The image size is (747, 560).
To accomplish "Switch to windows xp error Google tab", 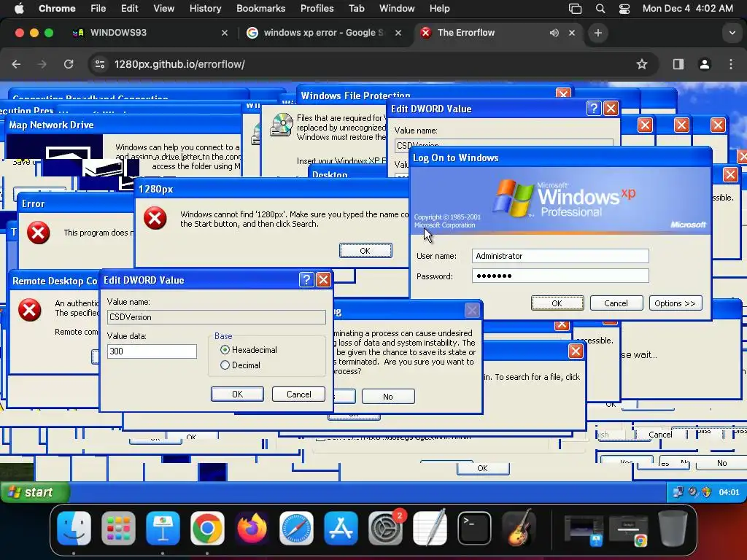I will click(x=324, y=33).
